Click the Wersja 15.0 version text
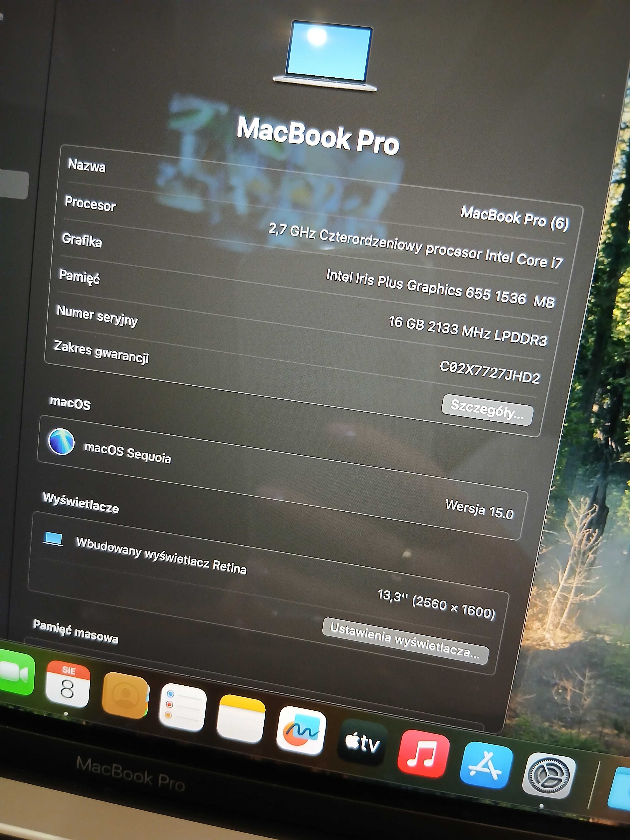This screenshot has width=630, height=840. tap(479, 509)
